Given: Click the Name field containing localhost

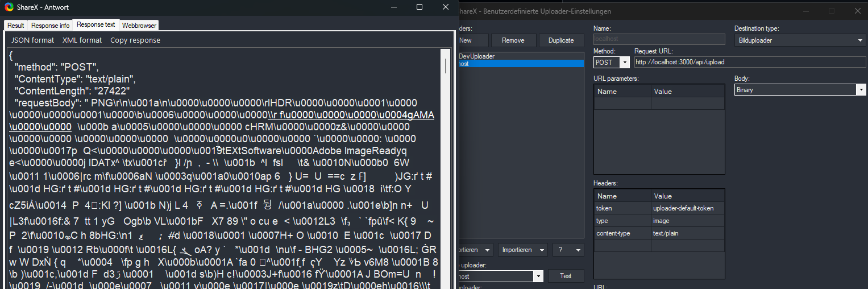Looking at the screenshot, I should tap(659, 39).
